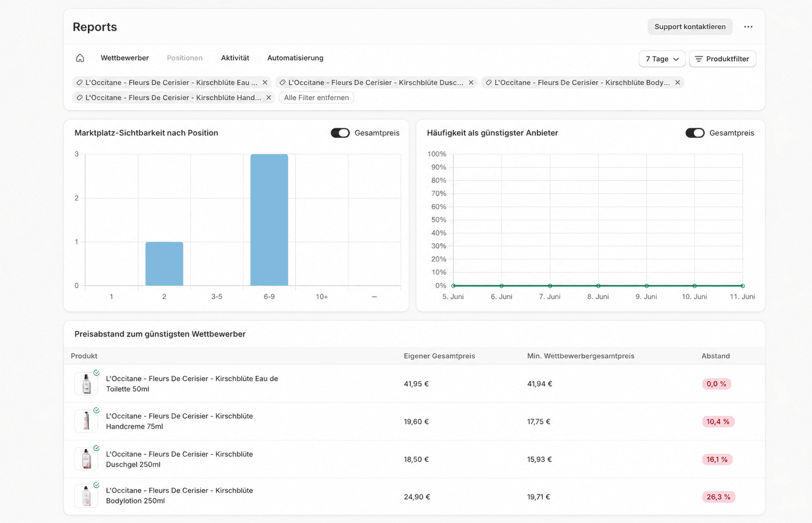Click the 10,4 % Abstand badge

[x=718, y=422]
